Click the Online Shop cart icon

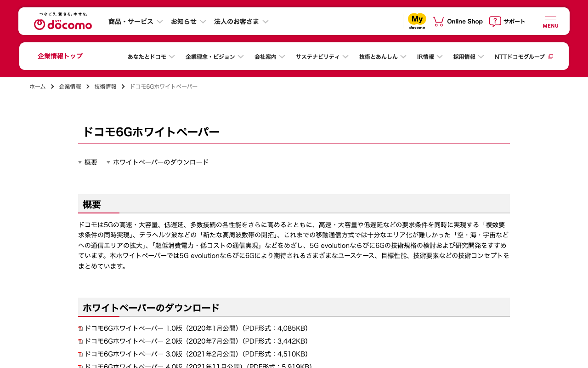tap(438, 21)
